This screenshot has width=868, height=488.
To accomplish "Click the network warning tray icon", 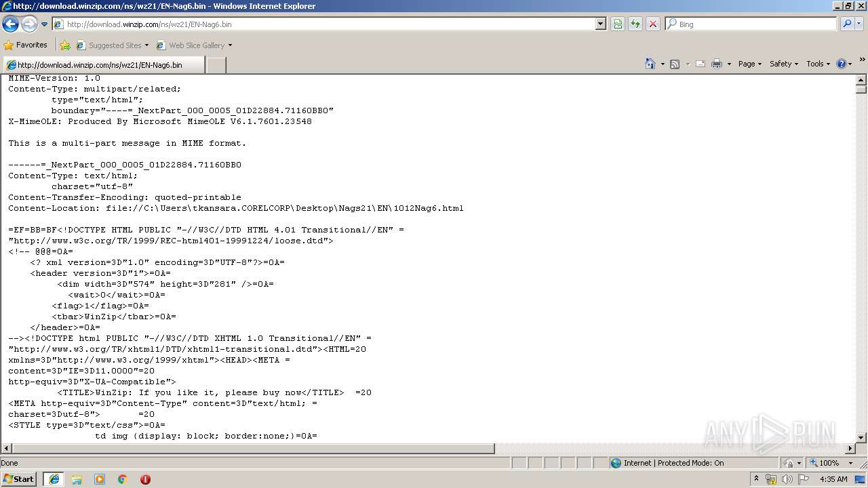I will 771,479.
